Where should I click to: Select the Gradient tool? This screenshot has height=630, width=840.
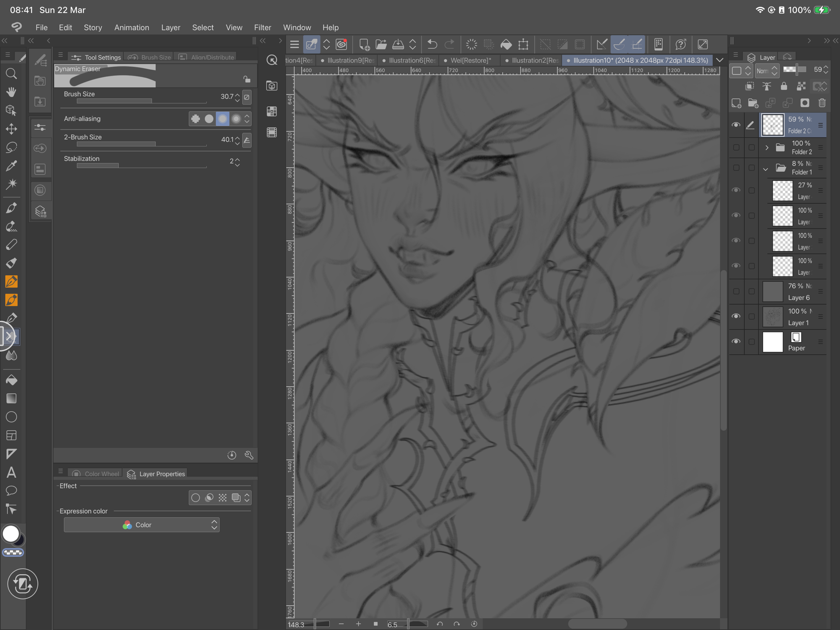tap(11, 398)
